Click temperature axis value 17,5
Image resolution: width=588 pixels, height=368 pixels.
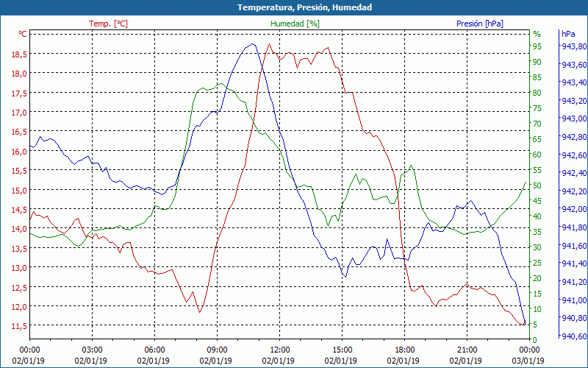(x=19, y=93)
